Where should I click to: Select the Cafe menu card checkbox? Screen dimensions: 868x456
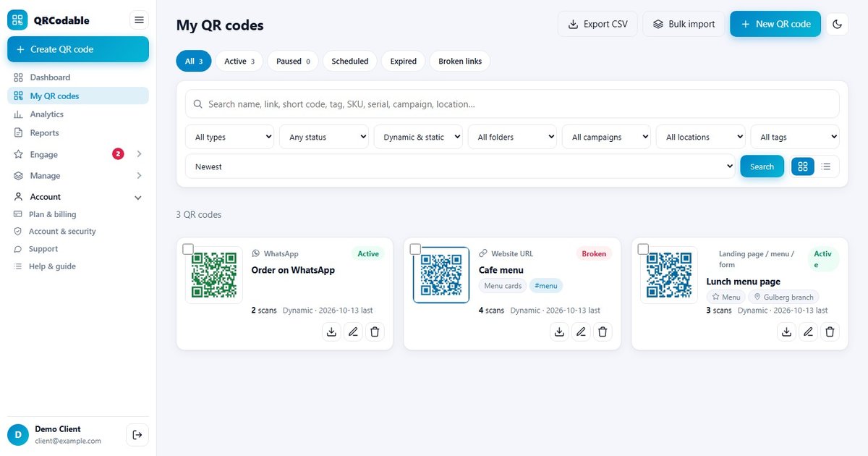[x=415, y=249]
